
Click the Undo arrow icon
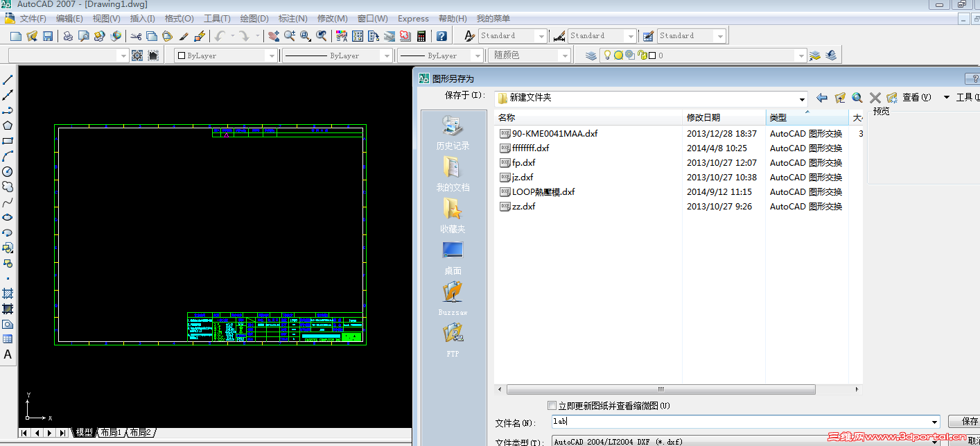(220, 36)
